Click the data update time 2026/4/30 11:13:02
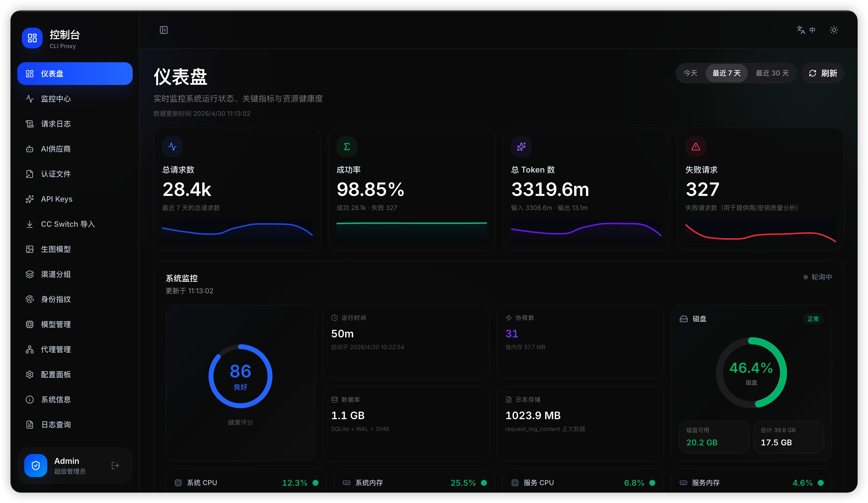 click(222, 114)
